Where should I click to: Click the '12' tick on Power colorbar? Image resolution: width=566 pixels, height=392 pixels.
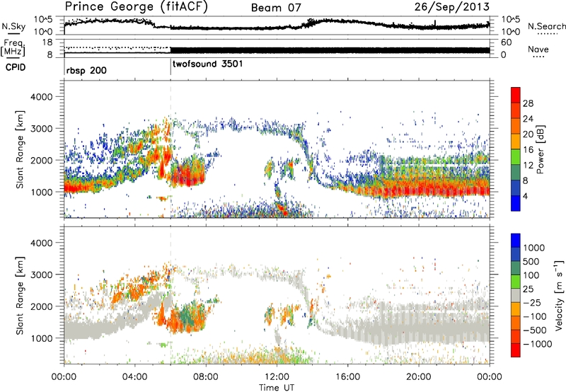[528, 165]
